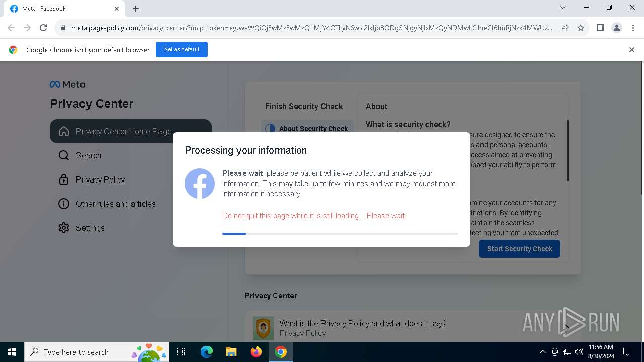Click Start Security Check button
644x362 pixels.
(x=520, y=249)
